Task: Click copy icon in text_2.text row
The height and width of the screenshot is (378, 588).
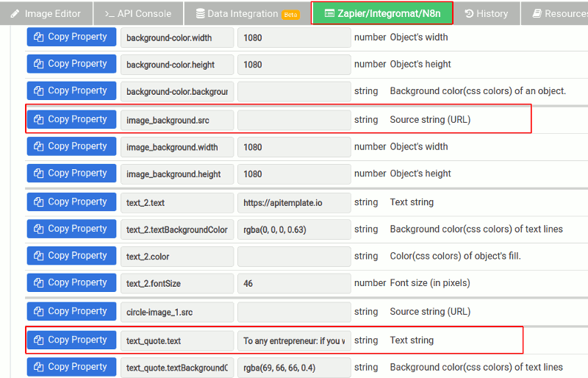Action: (x=39, y=202)
